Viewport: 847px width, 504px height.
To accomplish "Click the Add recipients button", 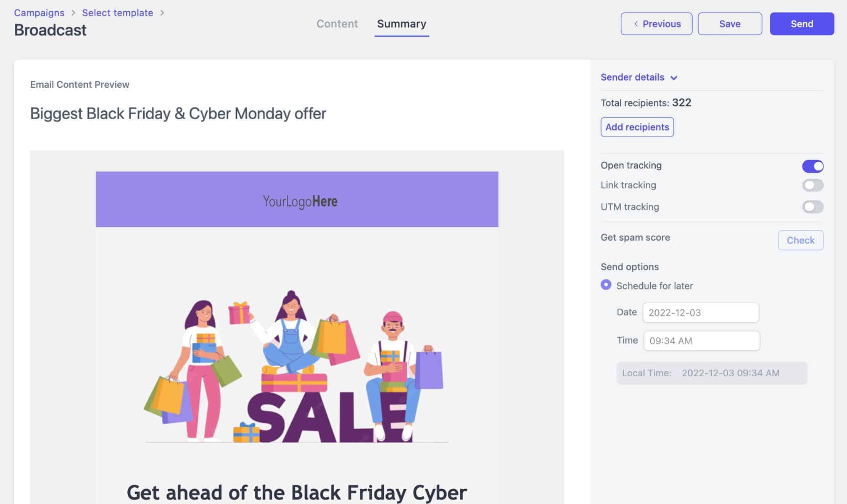I will pyautogui.click(x=637, y=126).
